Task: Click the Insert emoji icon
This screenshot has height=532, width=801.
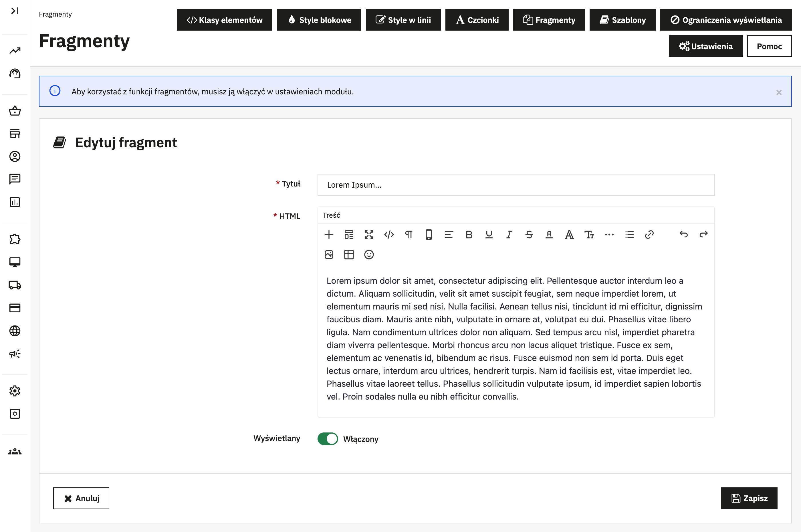Action: coord(369,255)
